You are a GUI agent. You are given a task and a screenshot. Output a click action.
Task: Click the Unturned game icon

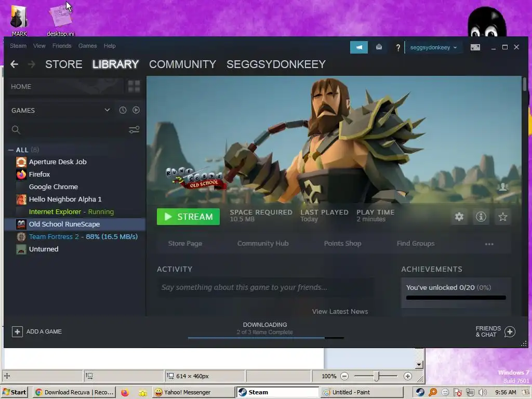point(21,249)
